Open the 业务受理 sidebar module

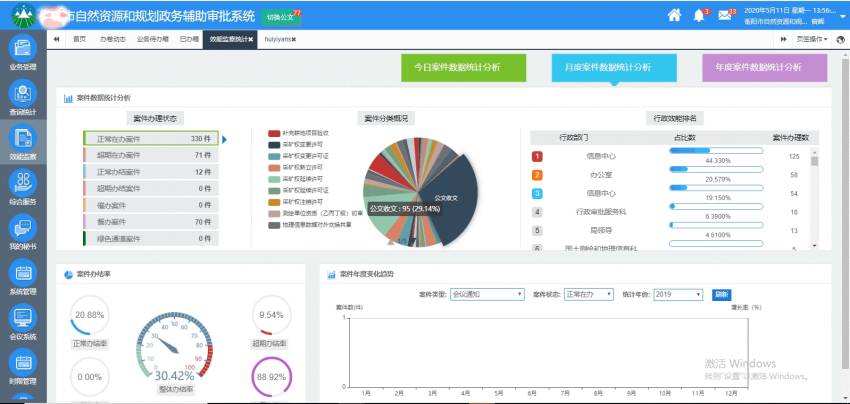(22, 53)
